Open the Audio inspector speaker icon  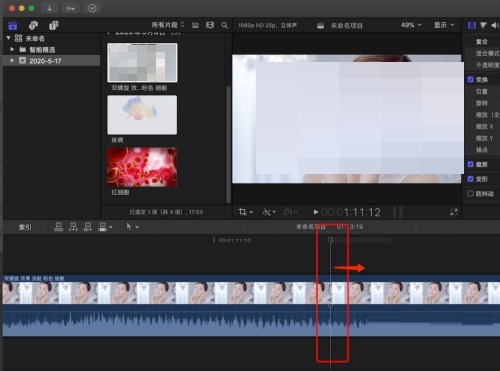click(x=495, y=25)
